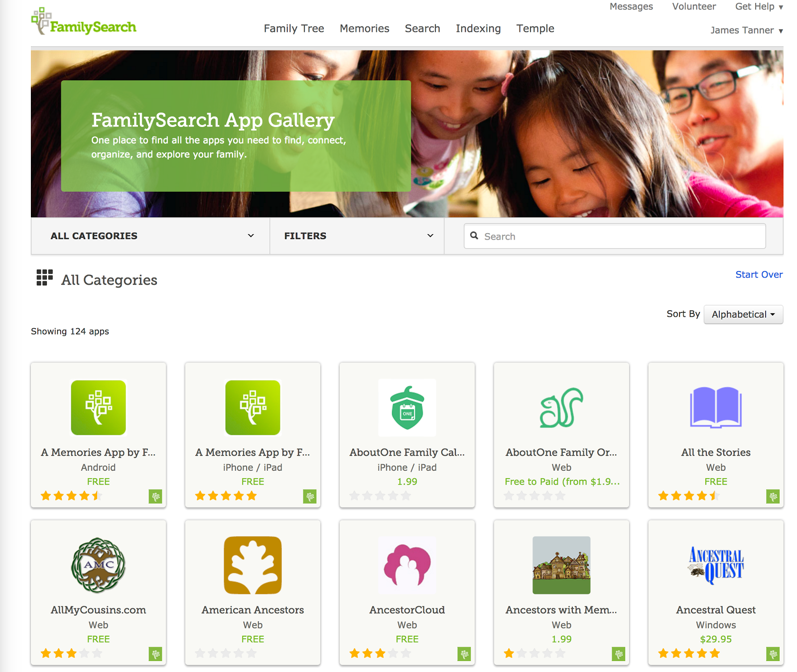This screenshot has height=672, width=797.
Task: Open the Get Help menu
Action: [755, 6]
